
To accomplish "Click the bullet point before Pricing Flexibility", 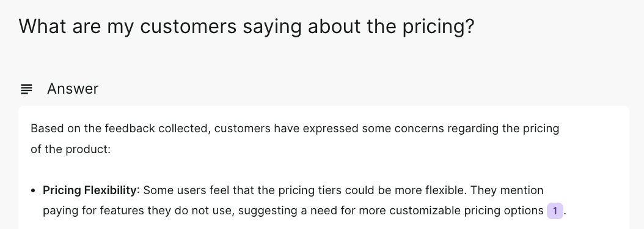I will pyautogui.click(x=33, y=190).
